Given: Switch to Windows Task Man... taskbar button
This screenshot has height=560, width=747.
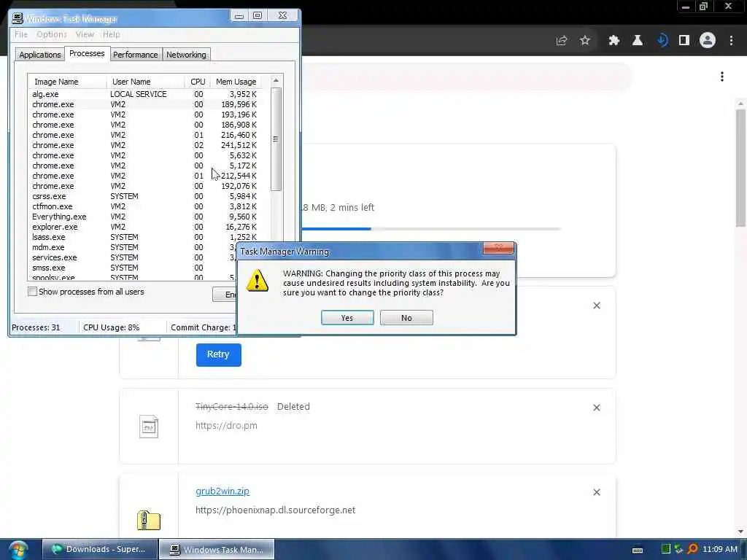Looking at the screenshot, I should [x=217, y=549].
